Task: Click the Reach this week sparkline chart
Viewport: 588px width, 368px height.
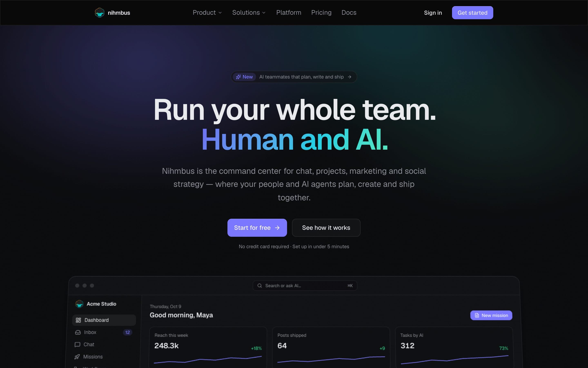Action: 208,359
